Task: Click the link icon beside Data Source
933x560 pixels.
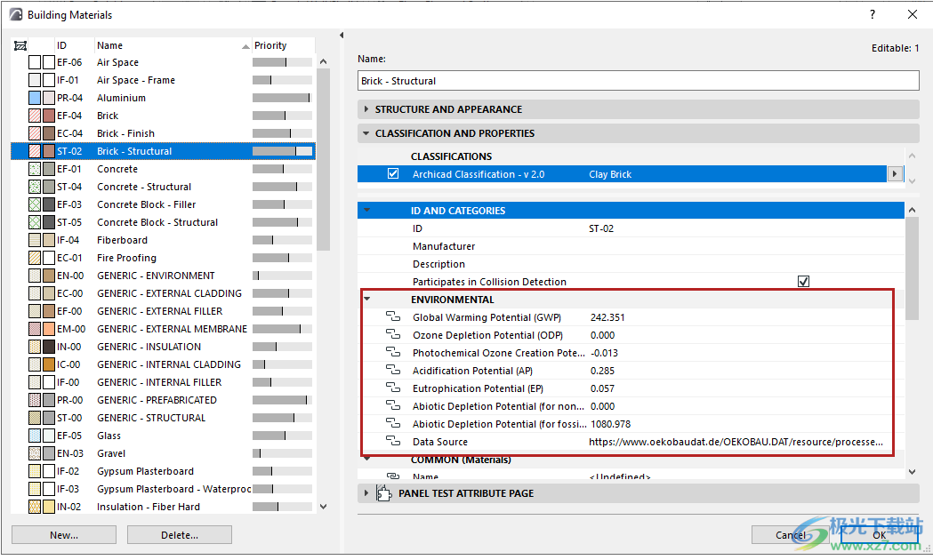Action: click(x=393, y=442)
